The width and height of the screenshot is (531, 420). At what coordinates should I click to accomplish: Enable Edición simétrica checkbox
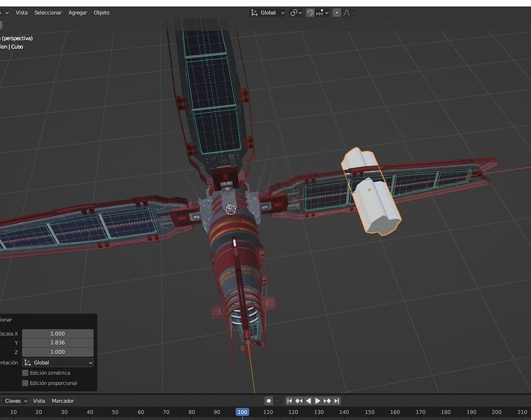[x=25, y=372]
